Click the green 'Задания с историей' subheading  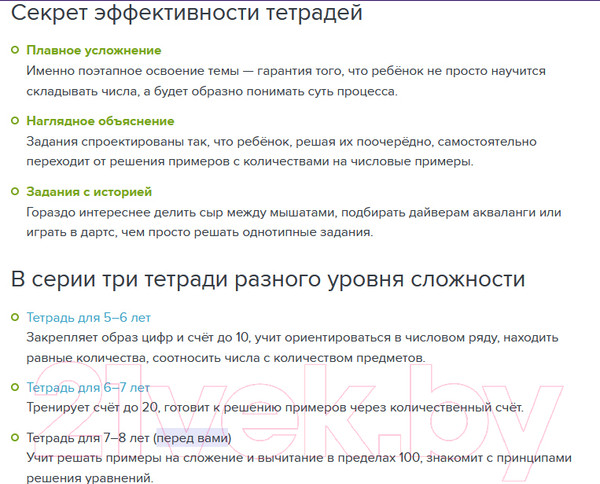tap(89, 192)
